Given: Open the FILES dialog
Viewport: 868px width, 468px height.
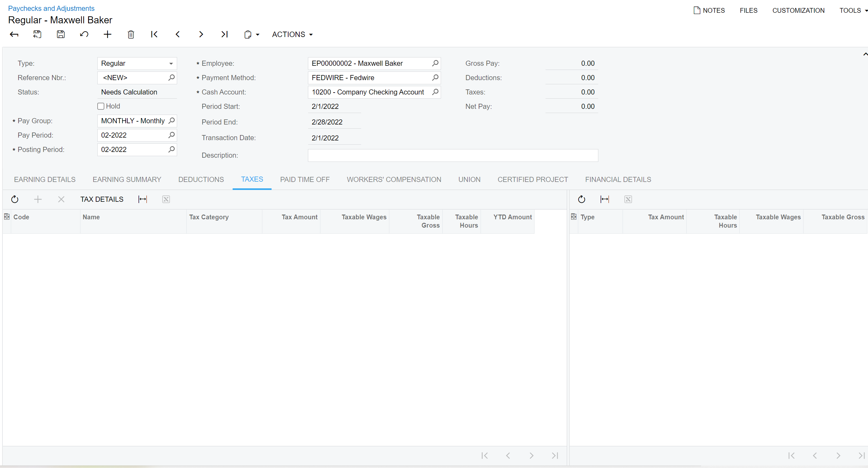Looking at the screenshot, I should tap(748, 11).
